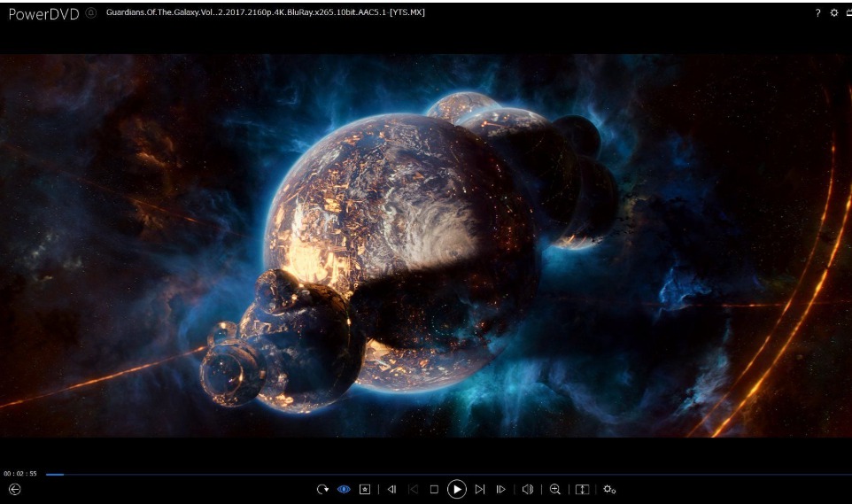Open the help question mark icon
This screenshot has height=504, width=852.
817,12
